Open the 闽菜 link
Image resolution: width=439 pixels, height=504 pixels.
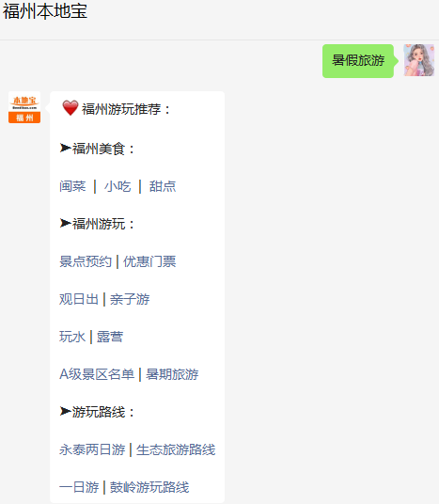tap(72, 186)
